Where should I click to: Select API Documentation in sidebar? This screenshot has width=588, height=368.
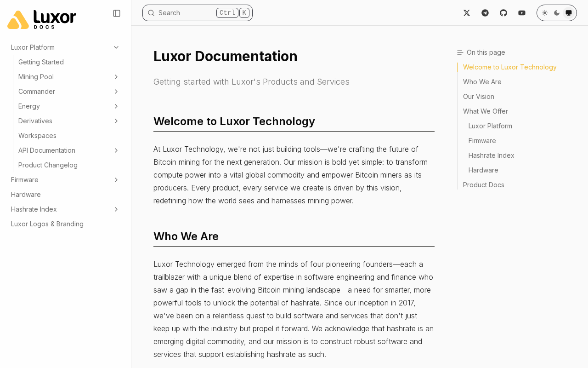(47, 150)
